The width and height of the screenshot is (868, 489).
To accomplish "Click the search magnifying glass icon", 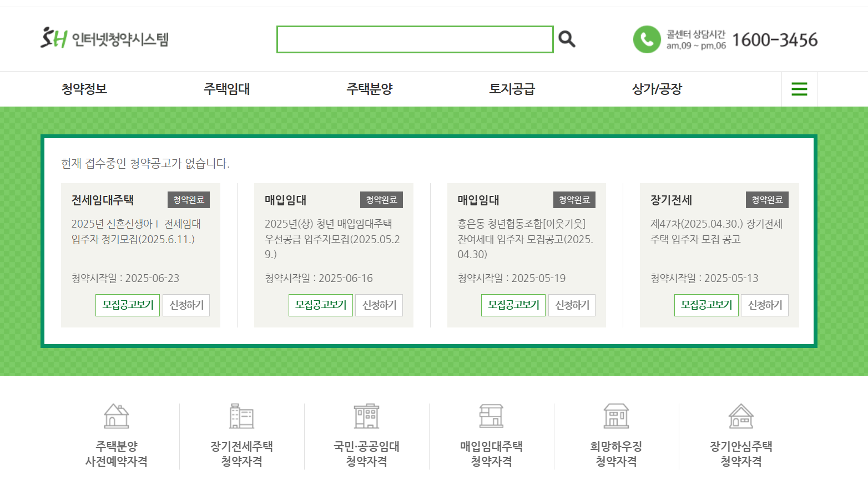I will pyautogui.click(x=567, y=39).
